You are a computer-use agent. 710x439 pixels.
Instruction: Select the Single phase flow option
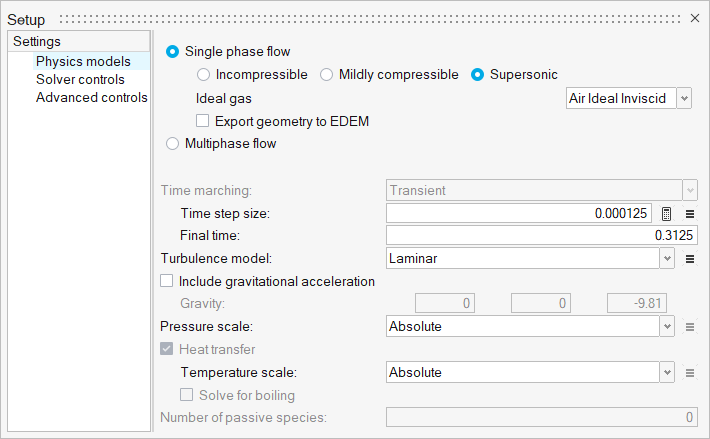click(173, 51)
